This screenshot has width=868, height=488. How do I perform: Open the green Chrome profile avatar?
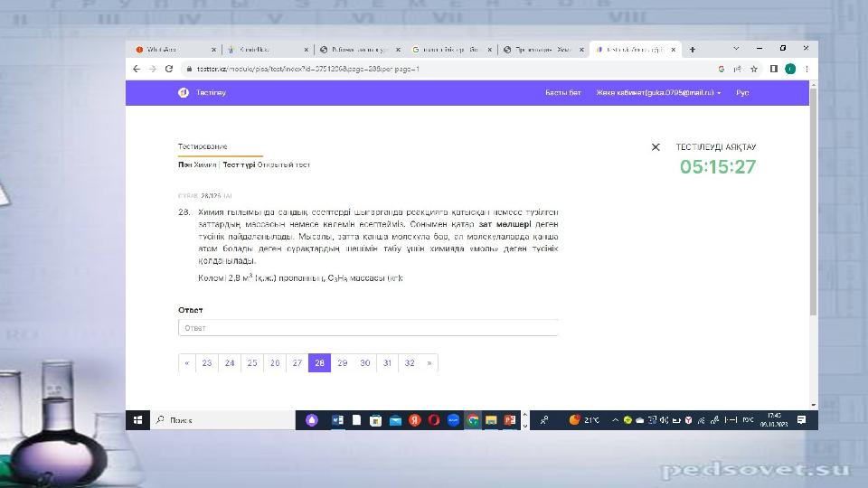pos(790,70)
